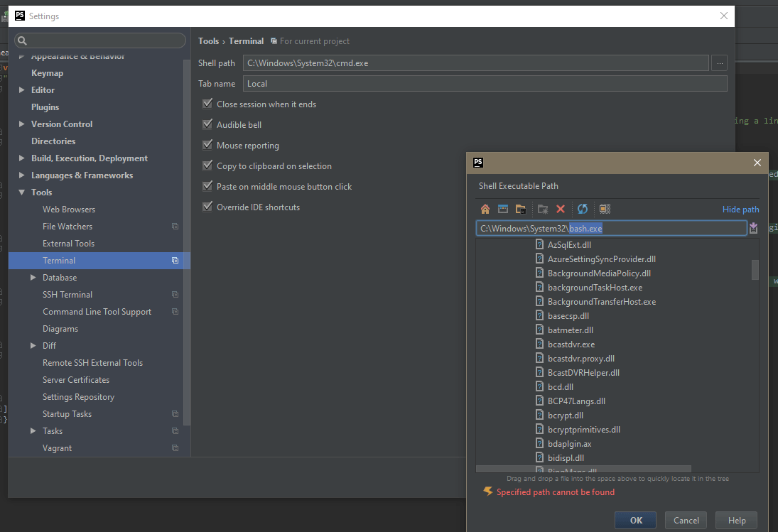The height and width of the screenshot is (532, 778).
Task: Click project-level icon next to Startup Tasks
Action: [x=175, y=414]
